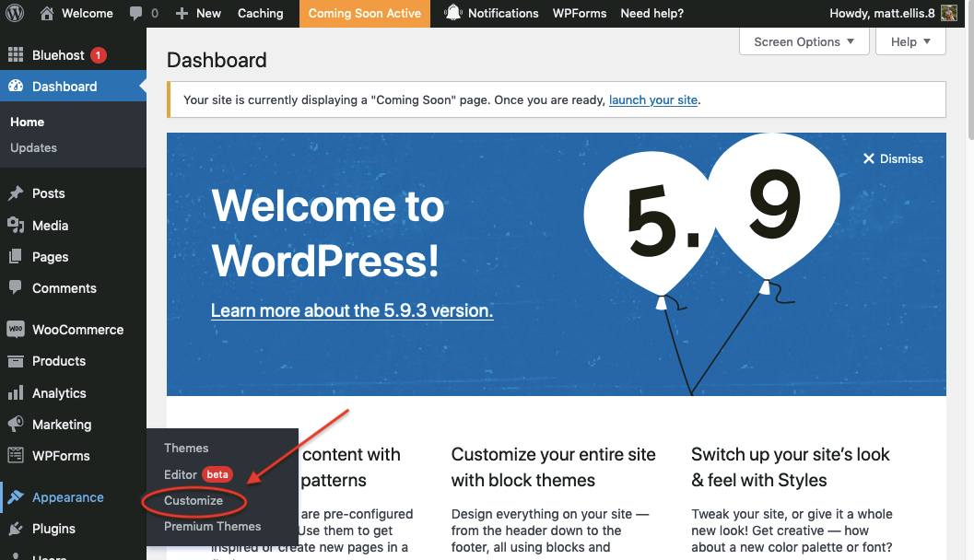Open the Analytics menu label

coord(59,393)
